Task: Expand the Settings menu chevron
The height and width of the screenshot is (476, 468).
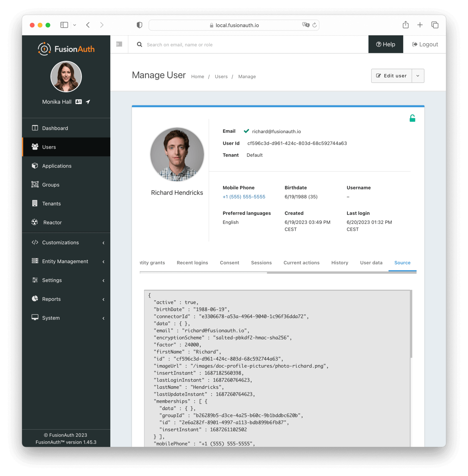Action: pos(104,281)
